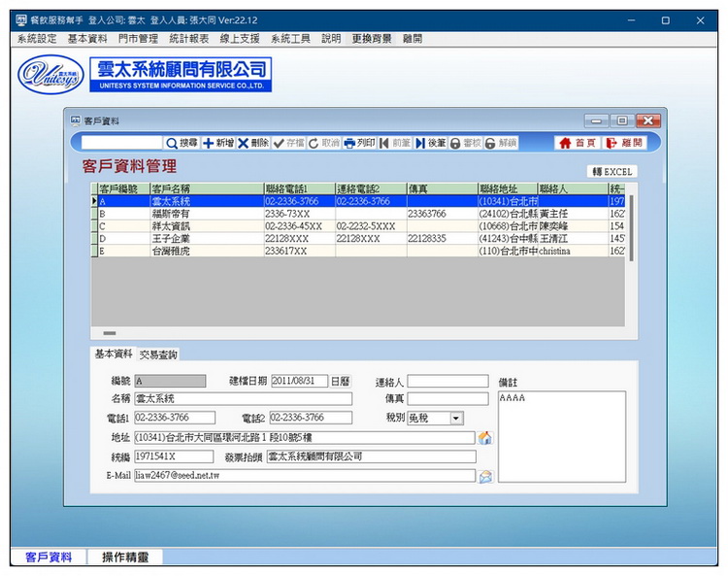Open the 基本資料 menu
Image resolution: width=728 pixels, height=576 pixels.
[x=87, y=39]
